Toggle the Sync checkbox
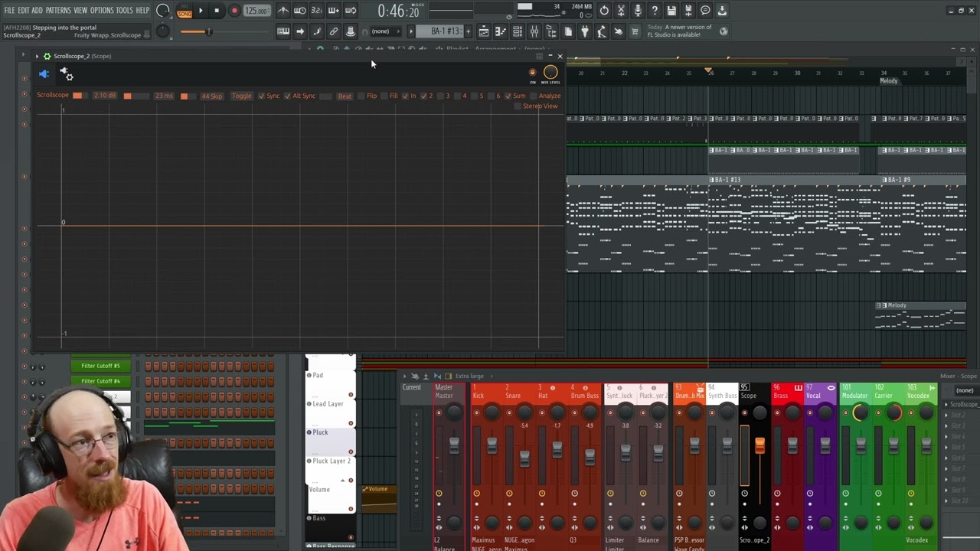This screenshot has width=980, height=551. [261, 96]
